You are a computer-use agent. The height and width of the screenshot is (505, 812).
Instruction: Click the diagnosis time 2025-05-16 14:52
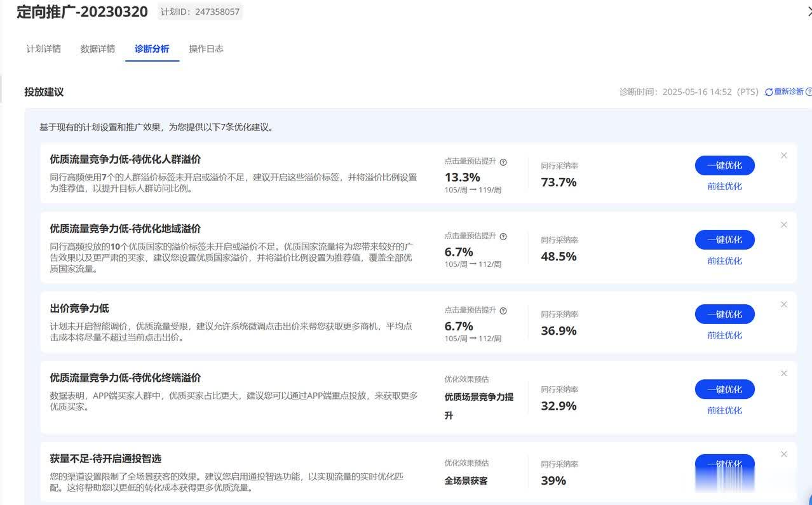click(697, 91)
